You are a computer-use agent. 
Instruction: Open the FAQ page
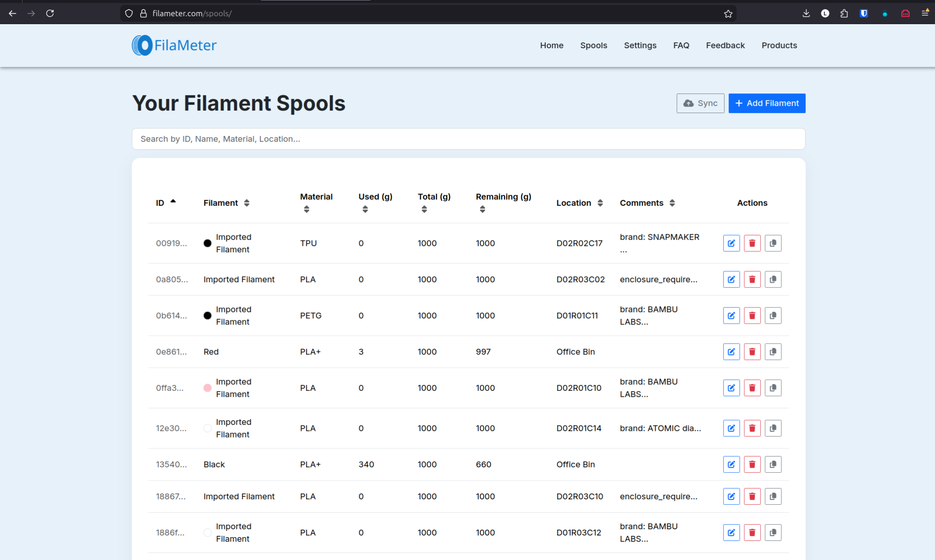point(681,45)
